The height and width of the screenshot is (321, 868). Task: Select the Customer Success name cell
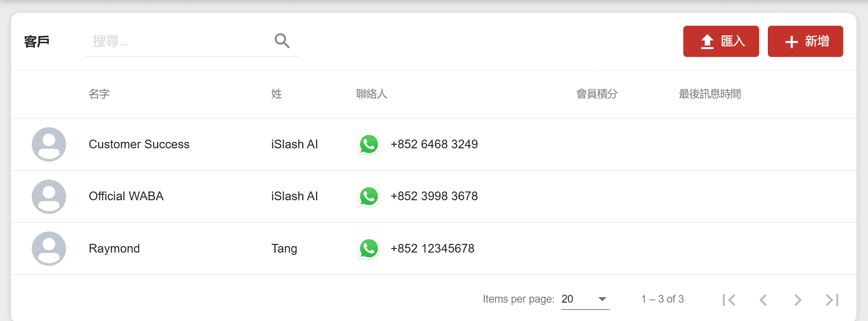[x=139, y=144]
